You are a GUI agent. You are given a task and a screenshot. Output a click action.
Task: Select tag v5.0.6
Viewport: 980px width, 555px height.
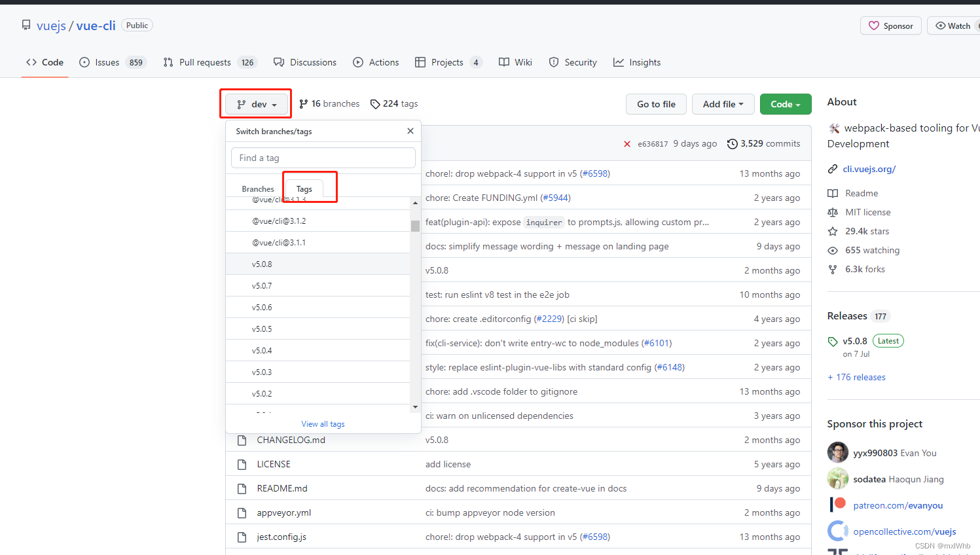coord(318,307)
